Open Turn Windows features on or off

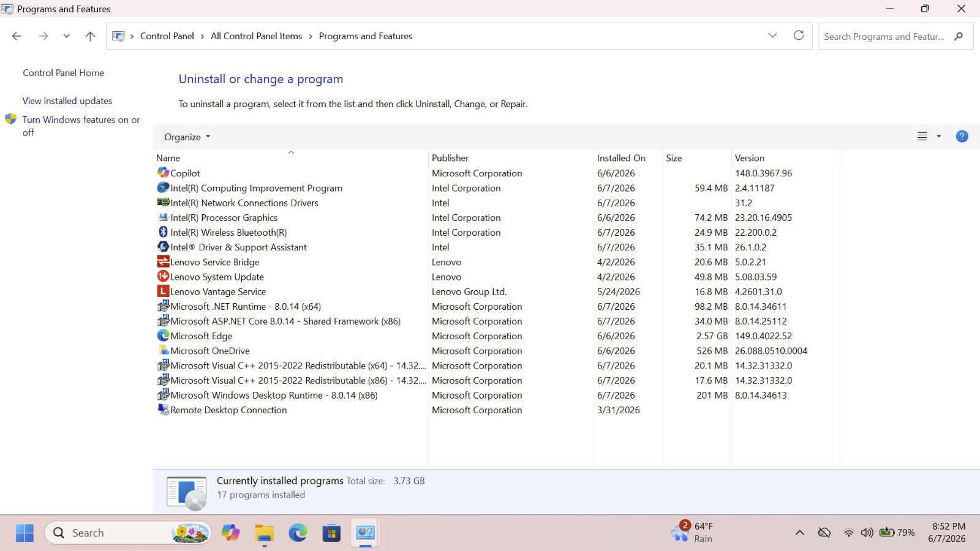81,126
